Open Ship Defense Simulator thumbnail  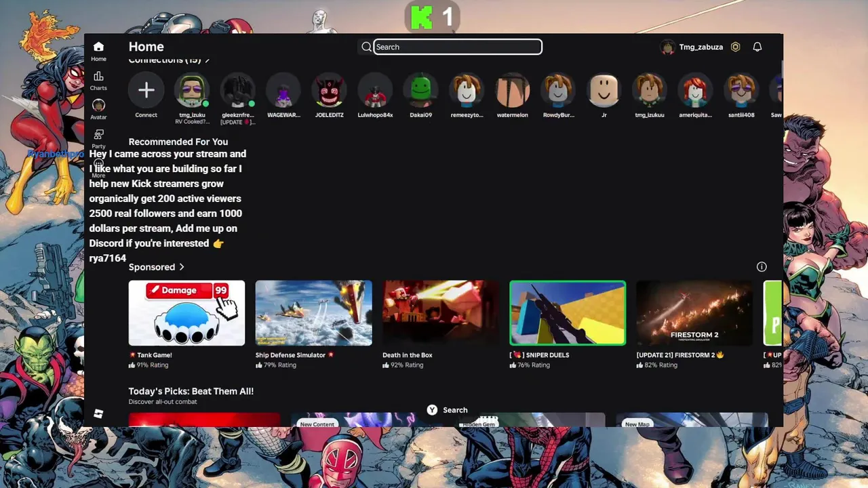pos(313,313)
